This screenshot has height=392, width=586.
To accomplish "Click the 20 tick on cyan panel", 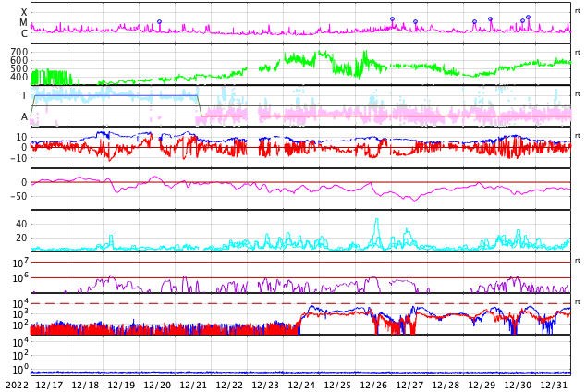I will [21, 238].
